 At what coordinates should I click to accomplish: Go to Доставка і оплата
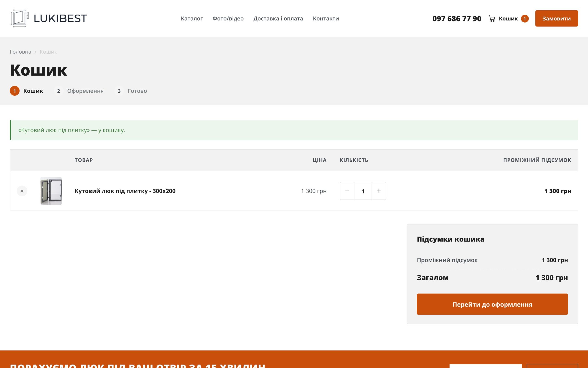(x=278, y=18)
